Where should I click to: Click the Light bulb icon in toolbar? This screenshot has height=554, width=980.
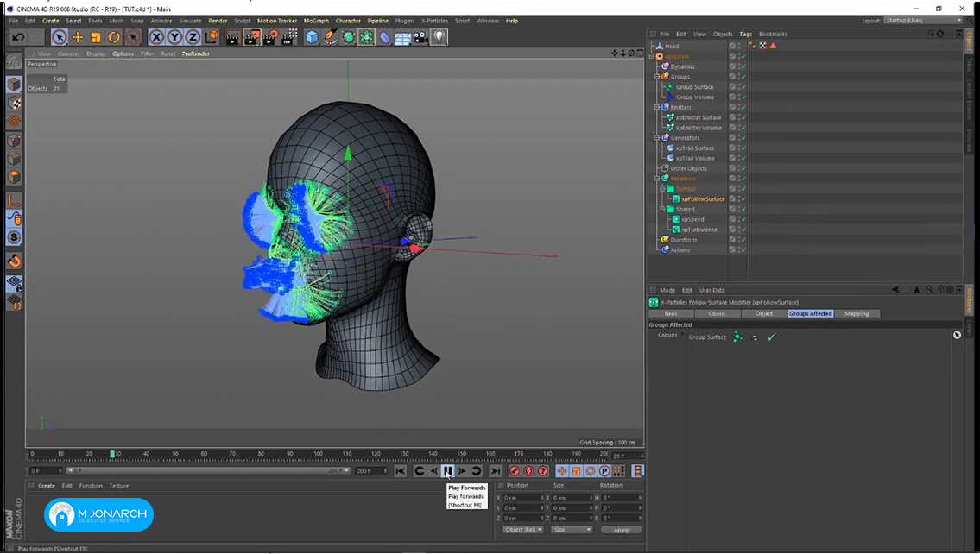coord(439,37)
